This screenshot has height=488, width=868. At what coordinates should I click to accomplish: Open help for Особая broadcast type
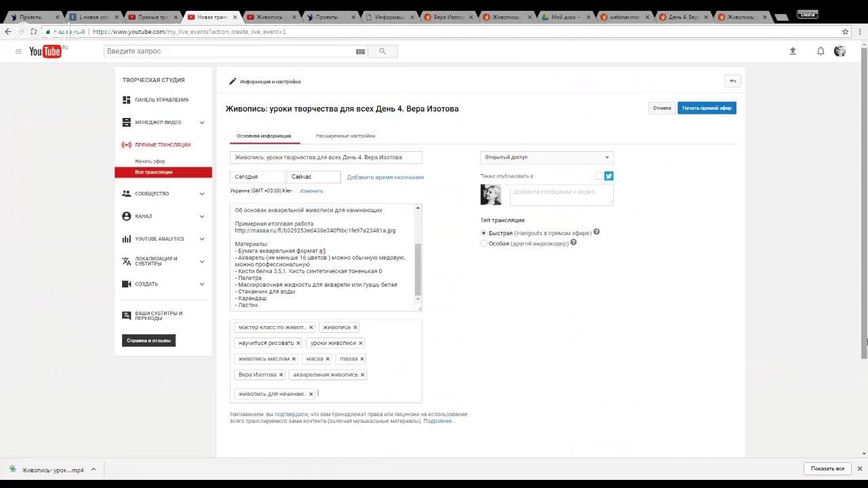coord(574,243)
